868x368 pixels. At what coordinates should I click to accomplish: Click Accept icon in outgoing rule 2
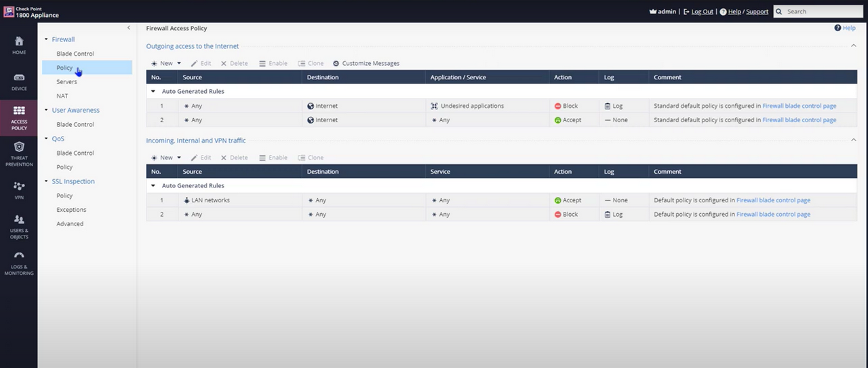coord(557,120)
